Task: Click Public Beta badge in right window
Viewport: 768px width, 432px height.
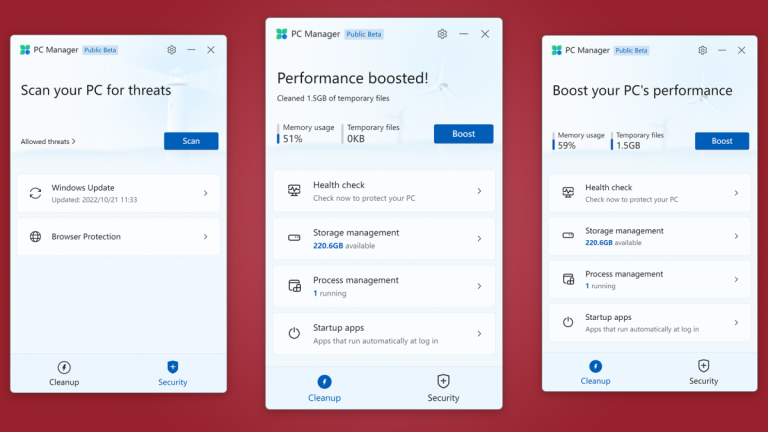Action: 631,50
